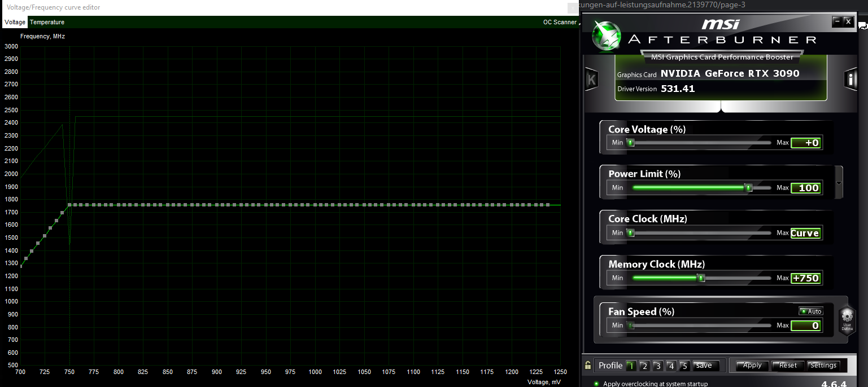Minimize the MSI Afterburner window
Viewport: 868px width, 387px height.
[x=837, y=21]
